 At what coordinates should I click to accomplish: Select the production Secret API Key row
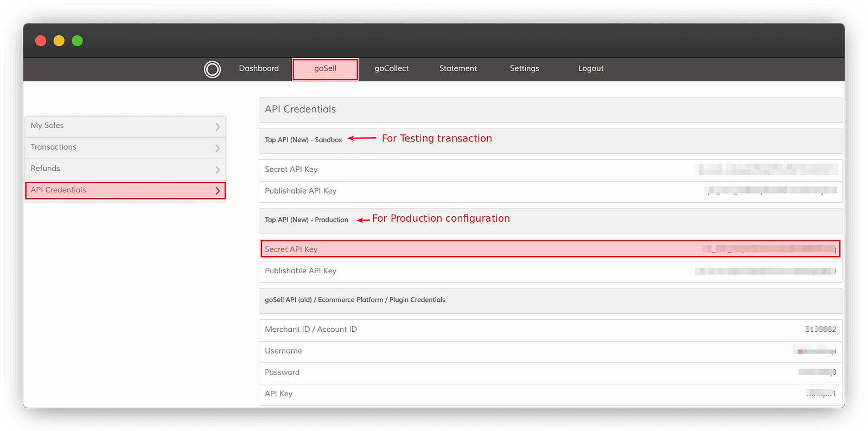pyautogui.click(x=550, y=249)
